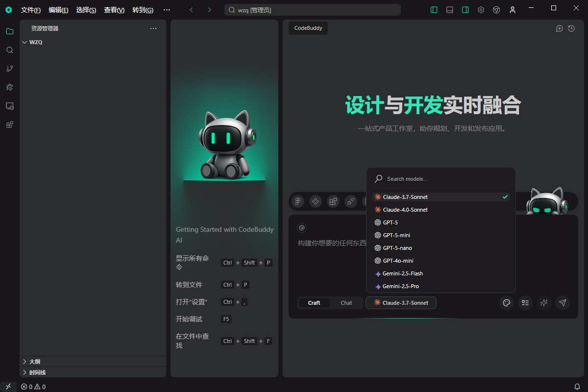Screen dimensions: 588x392
Task: Open remote window indicator in status bar
Action: click(x=8, y=387)
